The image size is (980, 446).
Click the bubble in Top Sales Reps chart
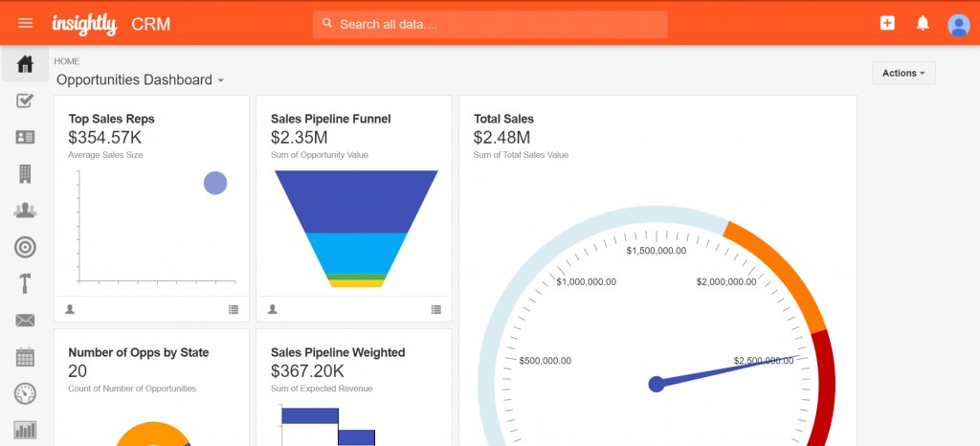(x=215, y=183)
